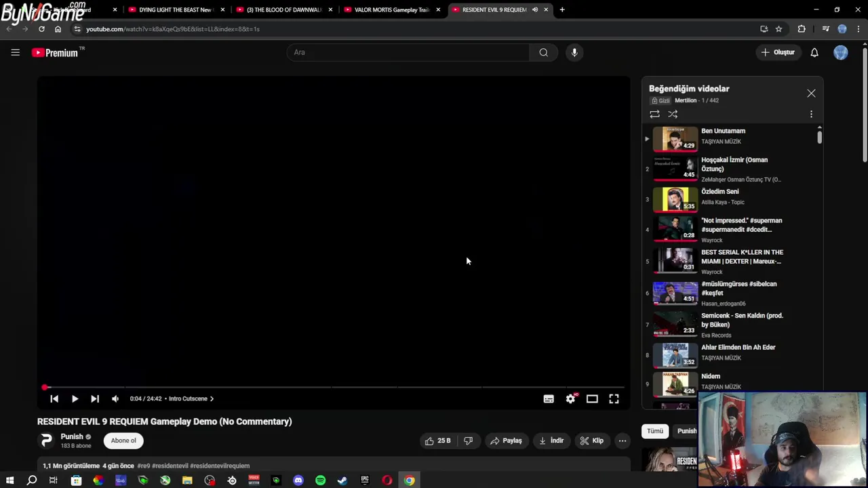Switch to the DYING LIGHT THE BEAST tab
The height and width of the screenshot is (488, 868).
coord(176,9)
